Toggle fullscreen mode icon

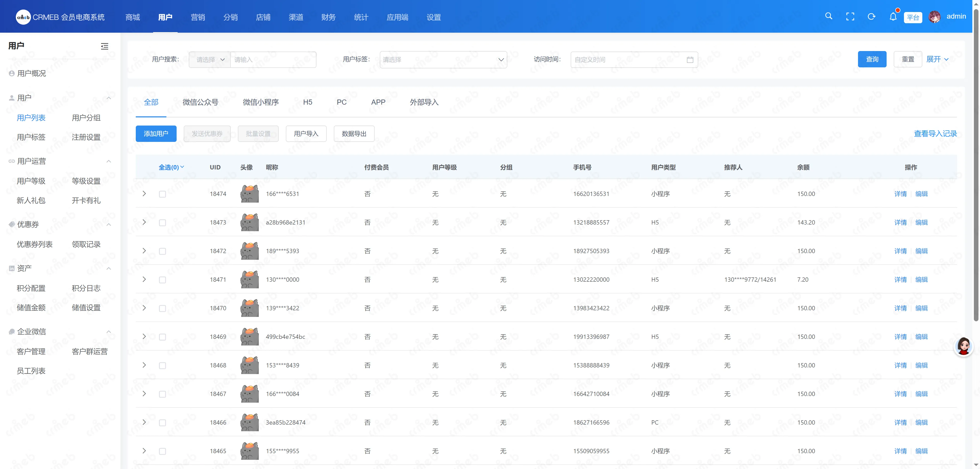850,17
